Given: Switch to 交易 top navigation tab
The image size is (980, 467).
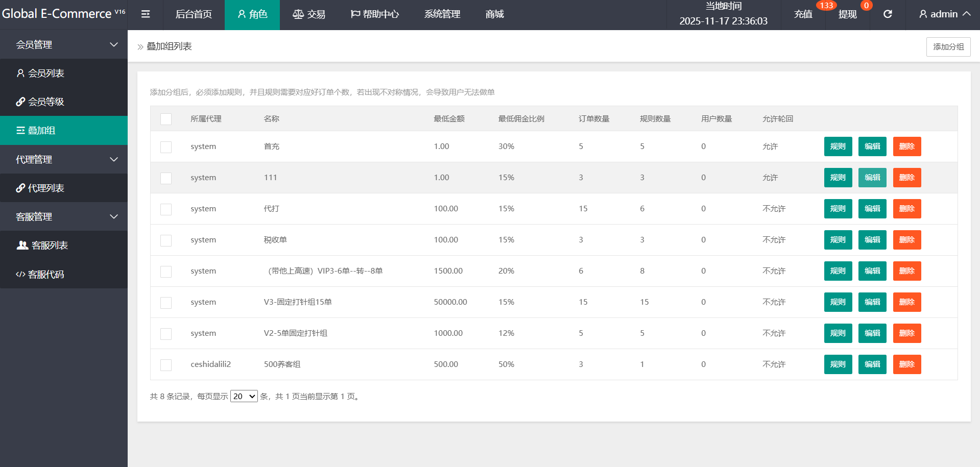Looking at the screenshot, I should pyautogui.click(x=309, y=14).
